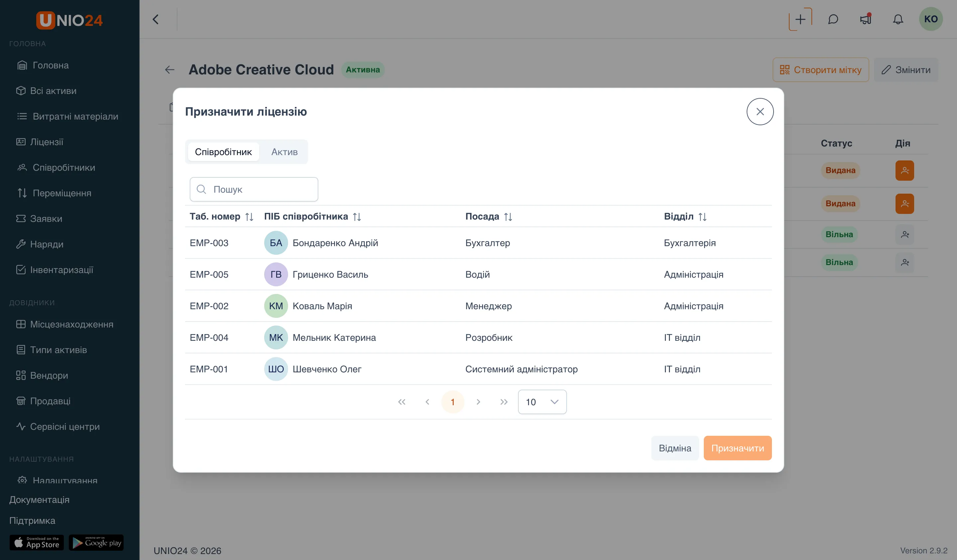Click Створити мітку button
Image resolution: width=957 pixels, height=560 pixels.
pyautogui.click(x=821, y=70)
